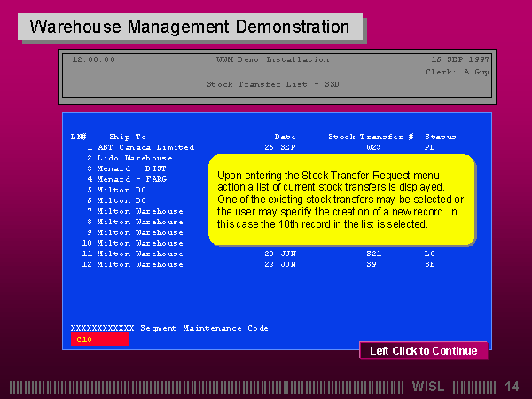Screen dimensions: 532x399
Task: Click the Ship To column header
Action: [x=125, y=137]
